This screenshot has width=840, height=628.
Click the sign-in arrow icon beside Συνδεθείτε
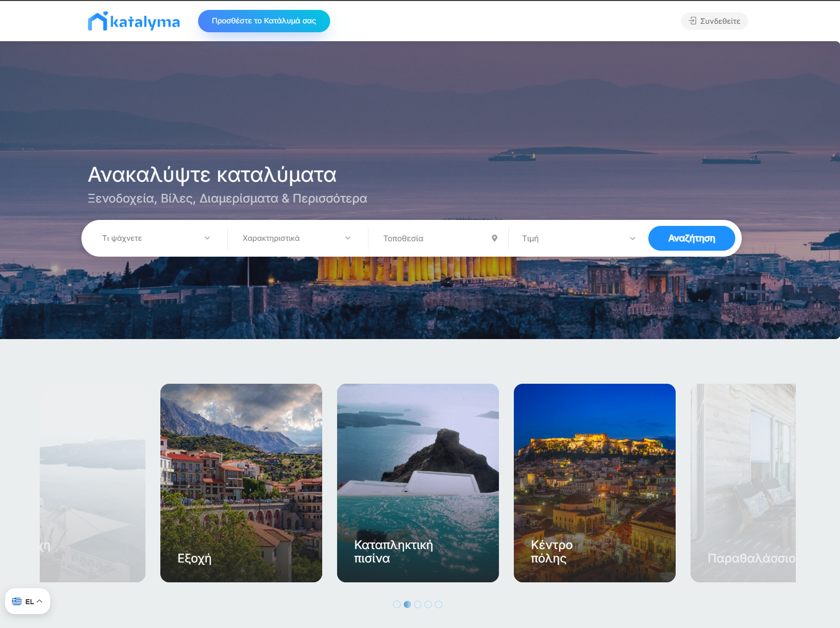click(692, 21)
